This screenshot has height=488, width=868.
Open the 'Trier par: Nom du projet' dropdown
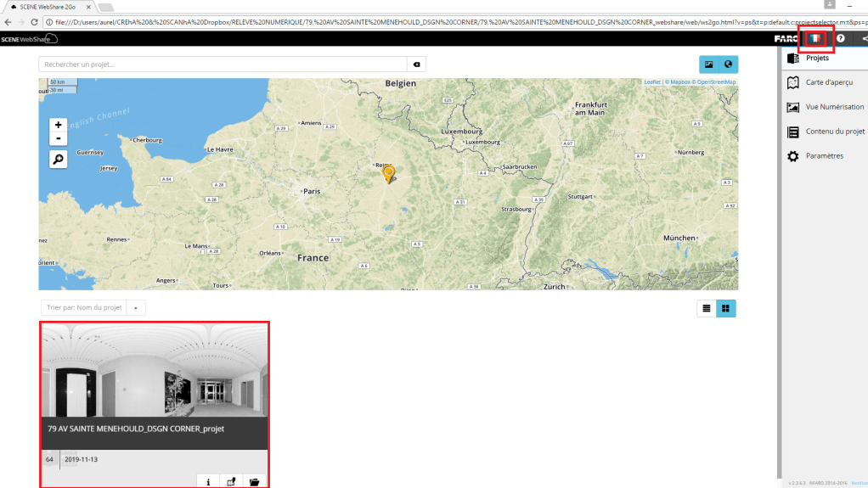click(x=84, y=307)
